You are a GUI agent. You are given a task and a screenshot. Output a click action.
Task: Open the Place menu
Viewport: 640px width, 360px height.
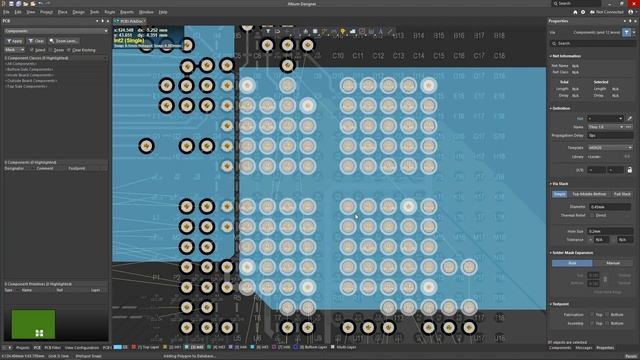(x=62, y=12)
